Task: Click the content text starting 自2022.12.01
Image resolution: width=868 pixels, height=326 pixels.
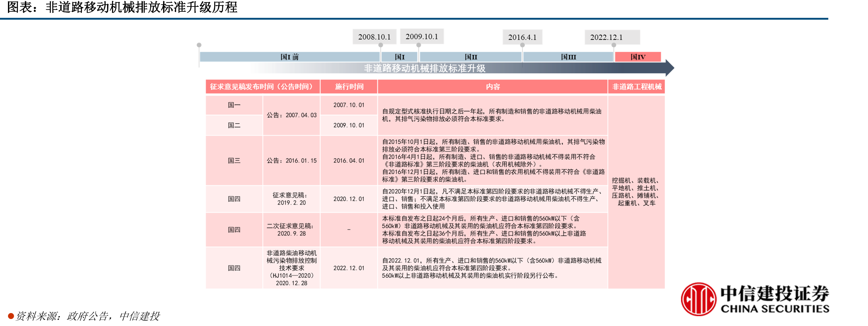Action: coord(492,268)
